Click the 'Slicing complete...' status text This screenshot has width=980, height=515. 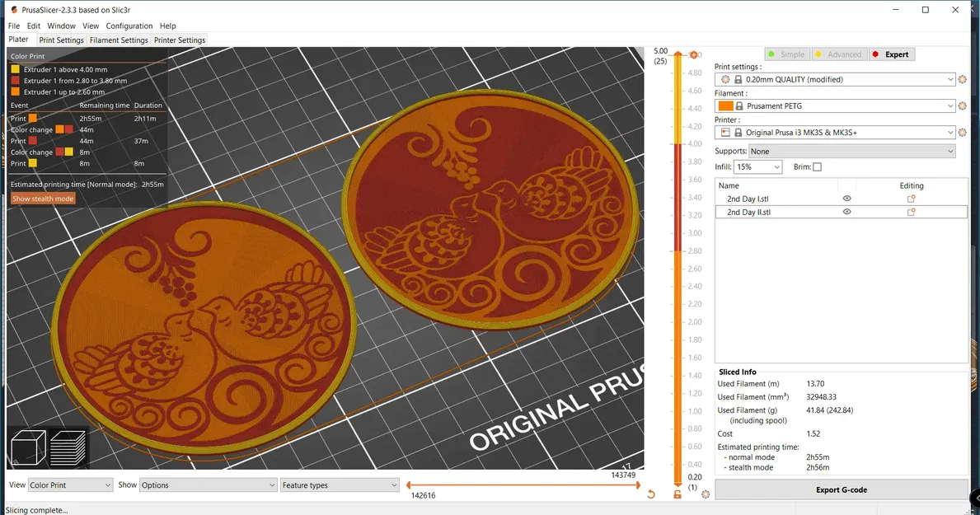[37, 510]
